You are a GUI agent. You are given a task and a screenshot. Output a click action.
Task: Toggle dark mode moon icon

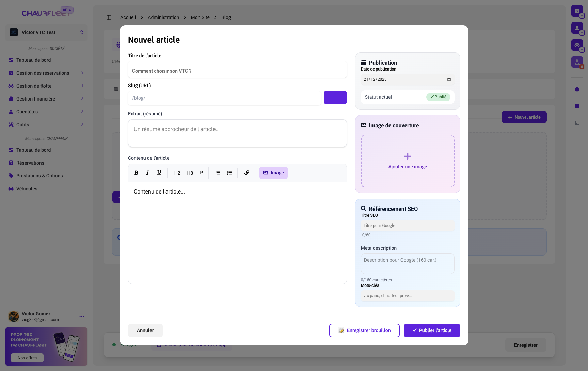(x=577, y=123)
